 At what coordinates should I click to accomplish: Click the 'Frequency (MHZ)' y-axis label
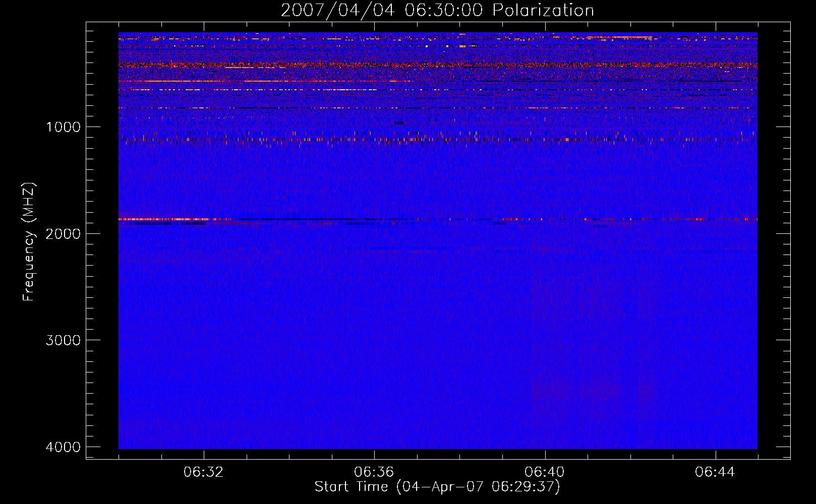29,242
